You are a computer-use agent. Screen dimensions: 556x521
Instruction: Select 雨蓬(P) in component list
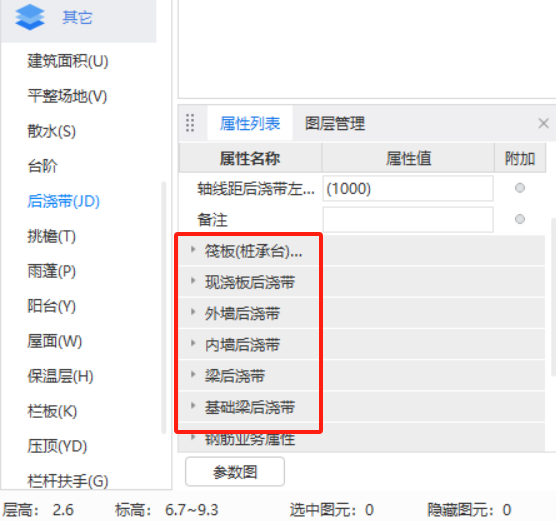pyautogui.click(x=52, y=271)
